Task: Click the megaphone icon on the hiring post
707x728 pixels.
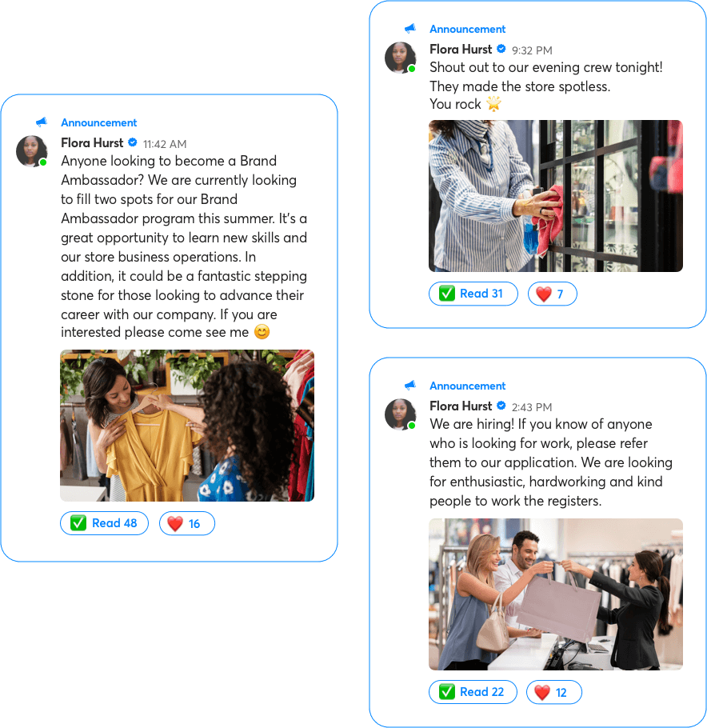Action: click(x=410, y=385)
